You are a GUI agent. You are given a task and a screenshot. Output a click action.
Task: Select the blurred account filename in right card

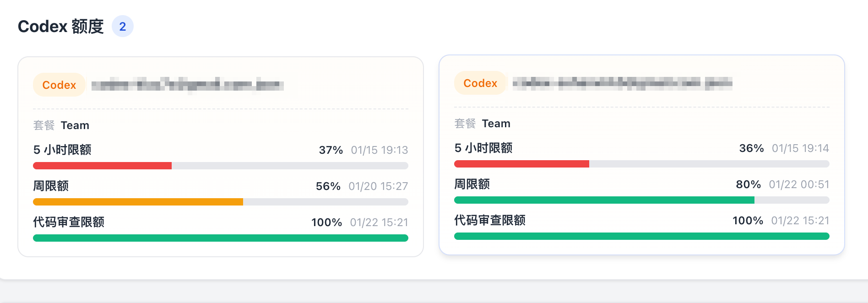[623, 83]
